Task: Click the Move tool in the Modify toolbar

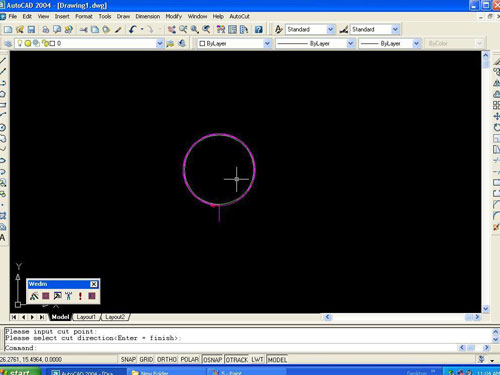Action: (496, 116)
